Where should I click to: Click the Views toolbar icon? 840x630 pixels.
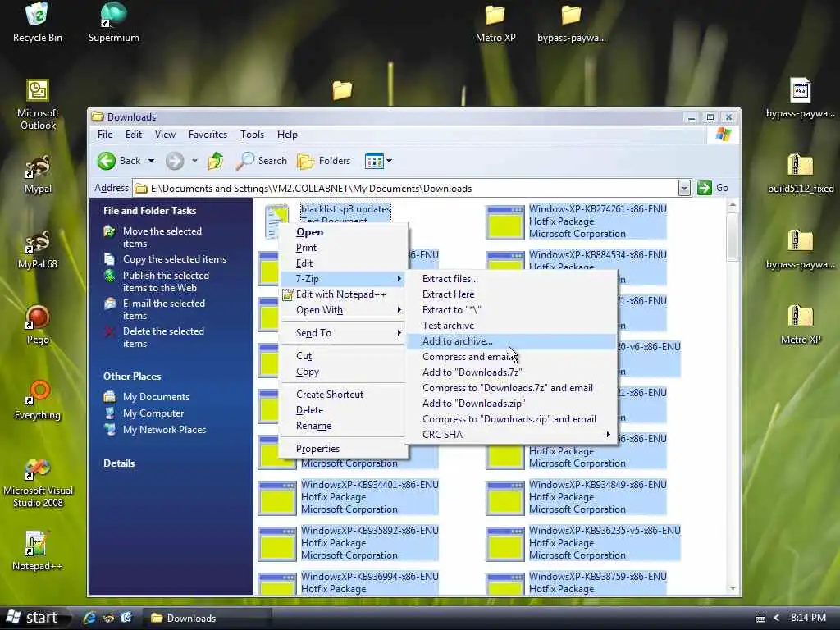coord(373,161)
